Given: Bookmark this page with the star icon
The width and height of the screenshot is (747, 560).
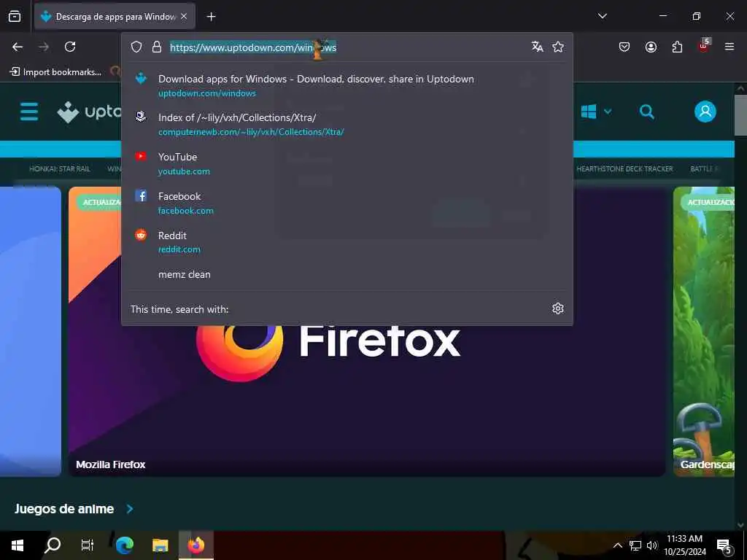Looking at the screenshot, I should 558,47.
